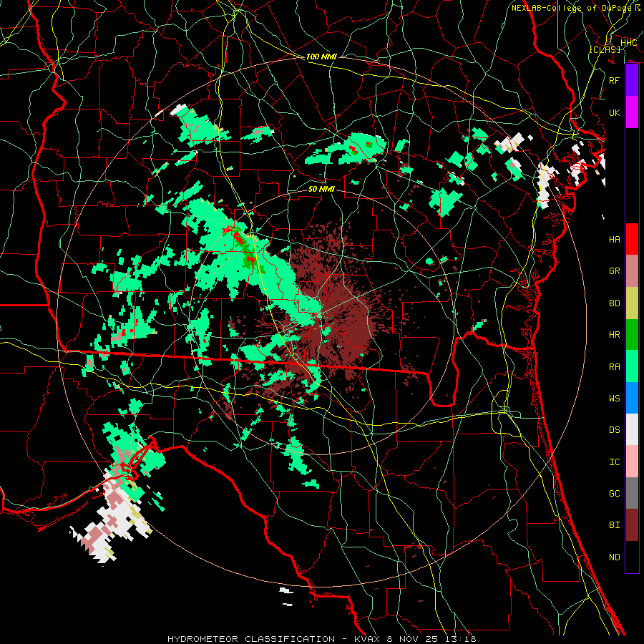Click the ND legend label
Image resolution: width=644 pixels, height=644 pixels.
[614, 557]
